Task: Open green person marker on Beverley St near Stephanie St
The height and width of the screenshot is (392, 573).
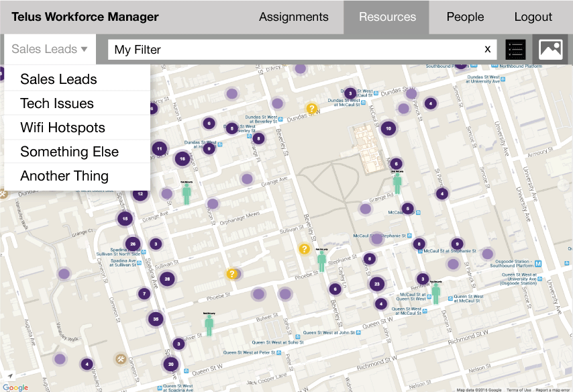Action: (321, 260)
